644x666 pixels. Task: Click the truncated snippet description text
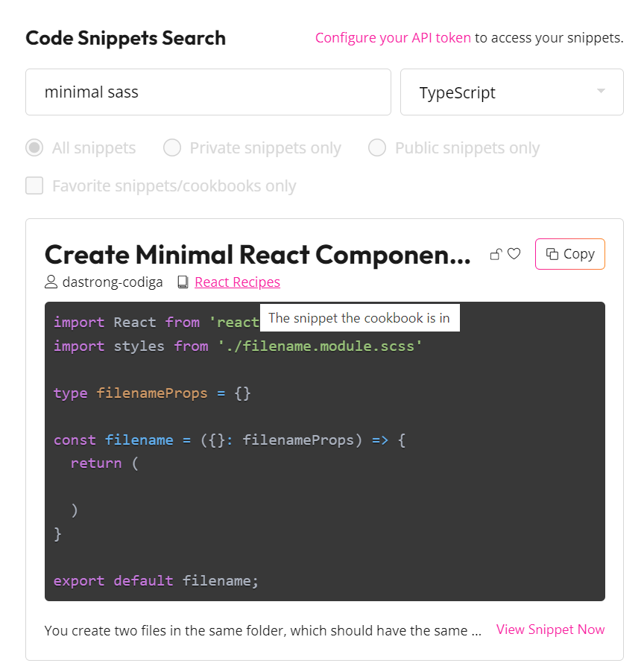click(262, 630)
